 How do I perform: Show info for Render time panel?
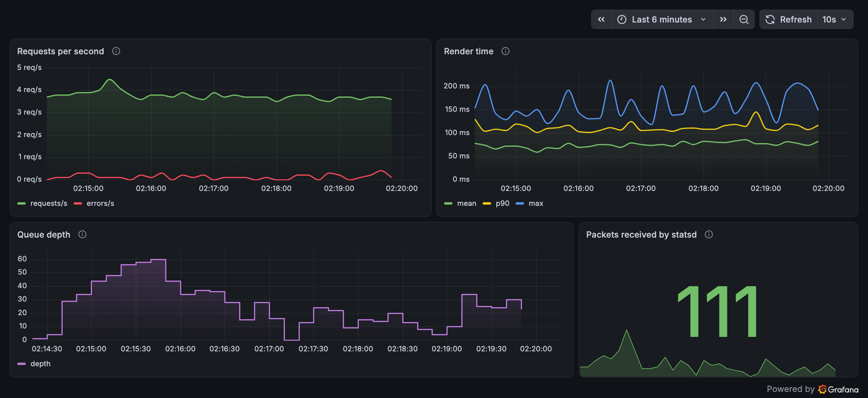506,51
